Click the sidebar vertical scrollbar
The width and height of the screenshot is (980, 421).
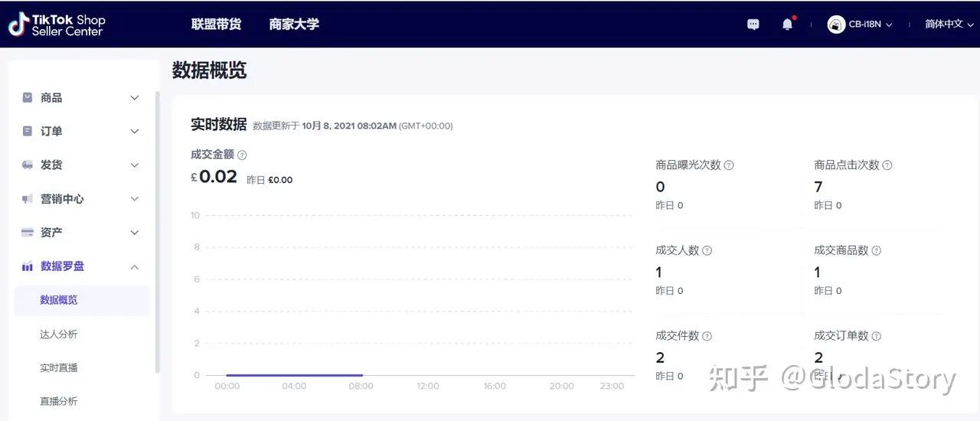[x=158, y=230]
